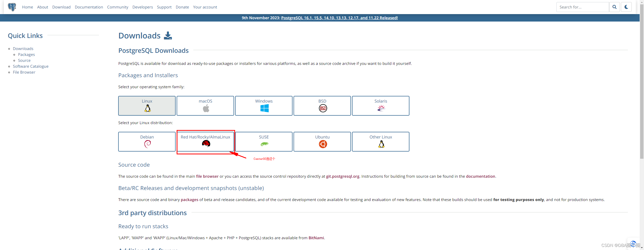Select the Solaris label button
This screenshot has height=250, width=644.
(381, 101)
